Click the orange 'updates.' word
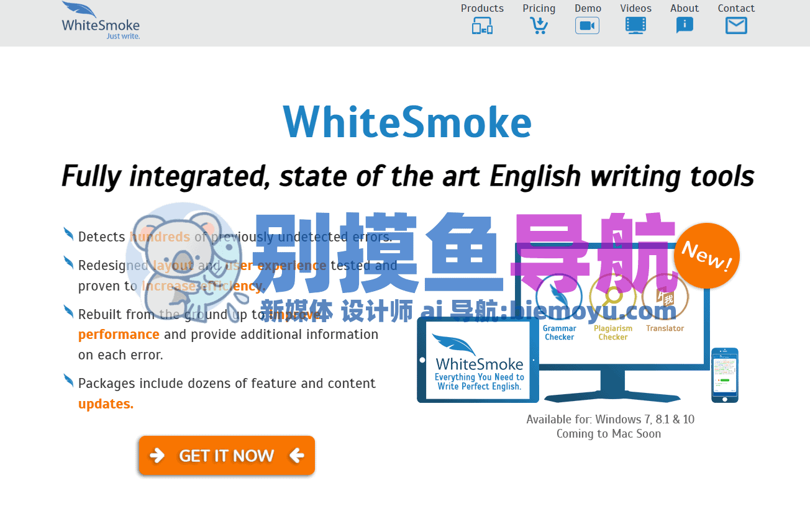This screenshot has height=532, width=810. pos(106,404)
